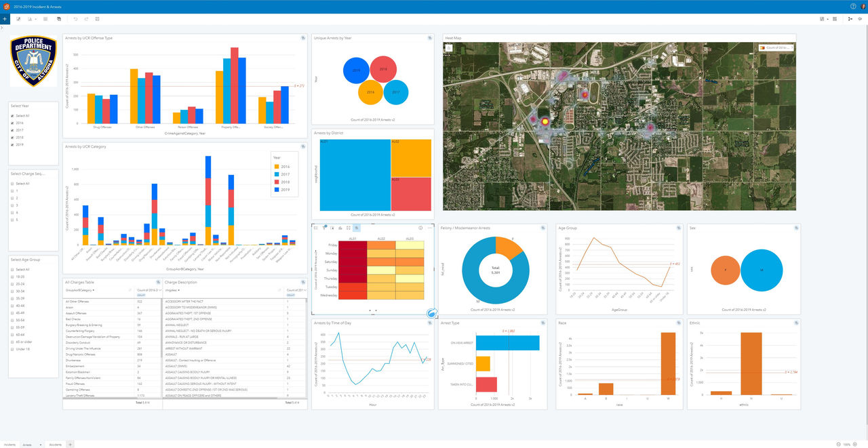
Task: Click the legend icon on the day-of-week heatmap widget
Action: tap(316, 228)
